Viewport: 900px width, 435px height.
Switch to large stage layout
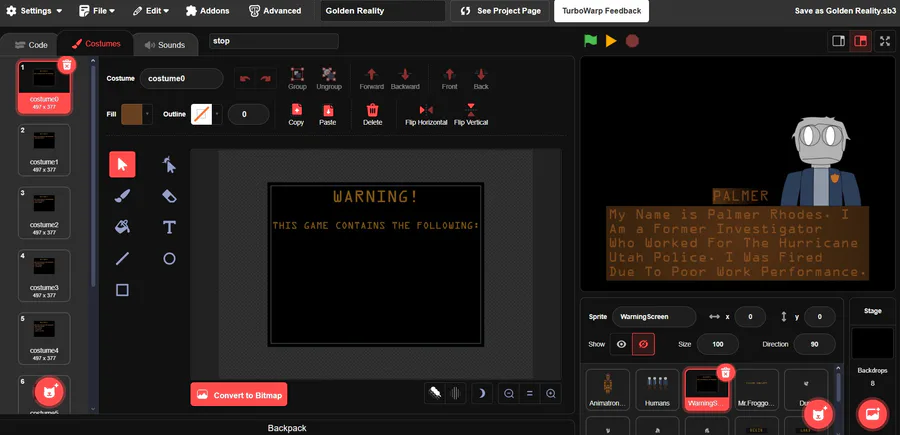[x=860, y=41]
